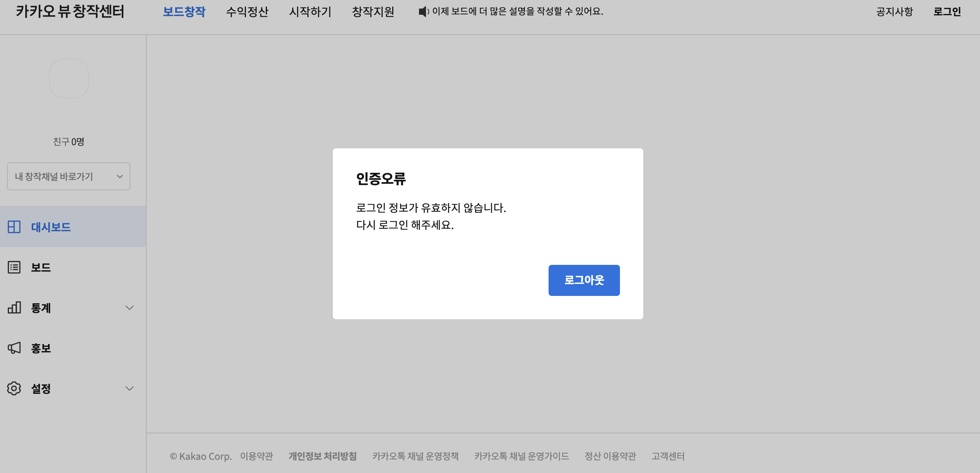Open the 시작하기 menu item
This screenshot has width=980, height=473.
(x=310, y=12)
